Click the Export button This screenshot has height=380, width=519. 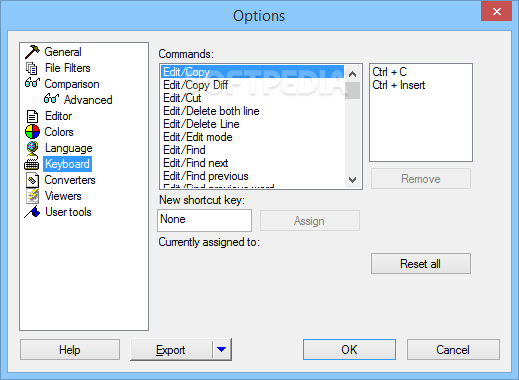(x=171, y=350)
